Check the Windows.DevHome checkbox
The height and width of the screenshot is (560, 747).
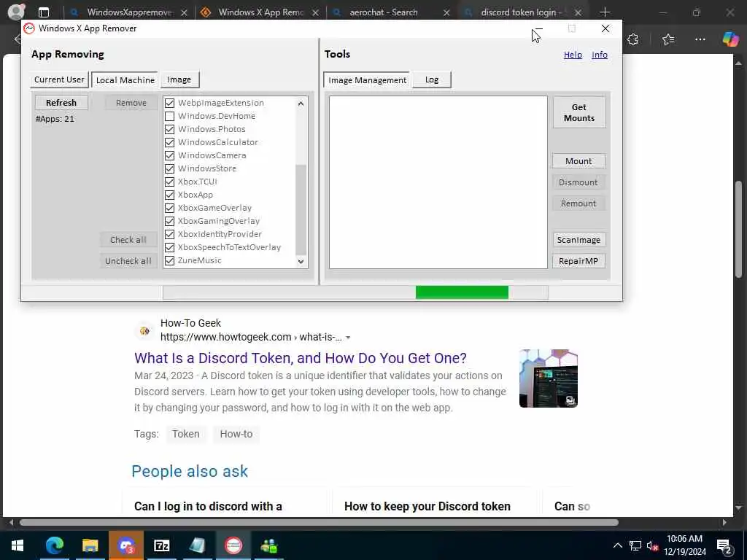coord(169,116)
